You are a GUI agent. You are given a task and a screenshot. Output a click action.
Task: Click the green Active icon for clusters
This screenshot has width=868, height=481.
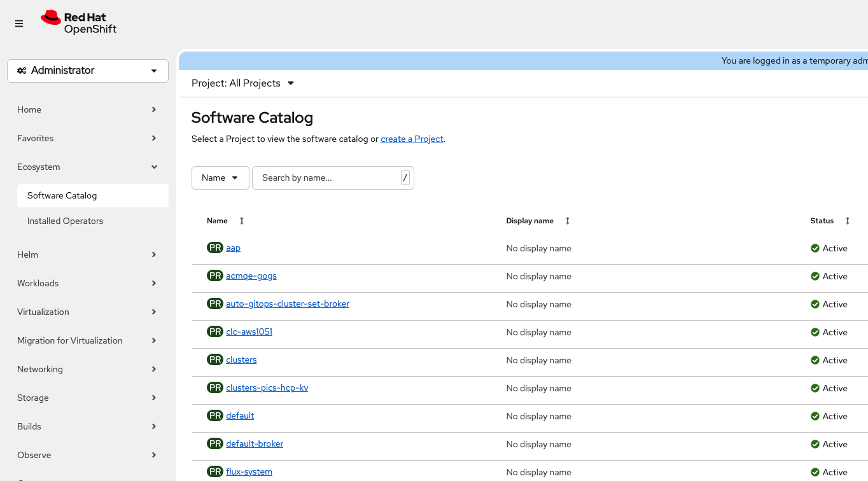click(x=815, y=360)
